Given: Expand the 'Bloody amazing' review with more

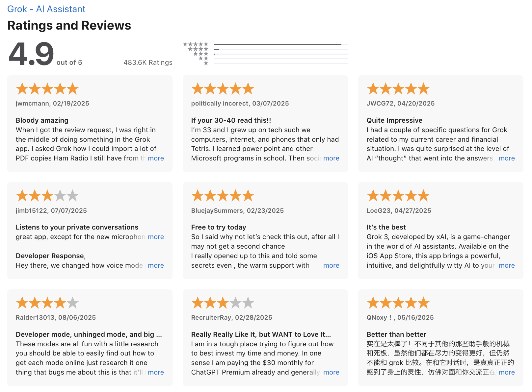Looking at the screenshot, I should [156, 158].
